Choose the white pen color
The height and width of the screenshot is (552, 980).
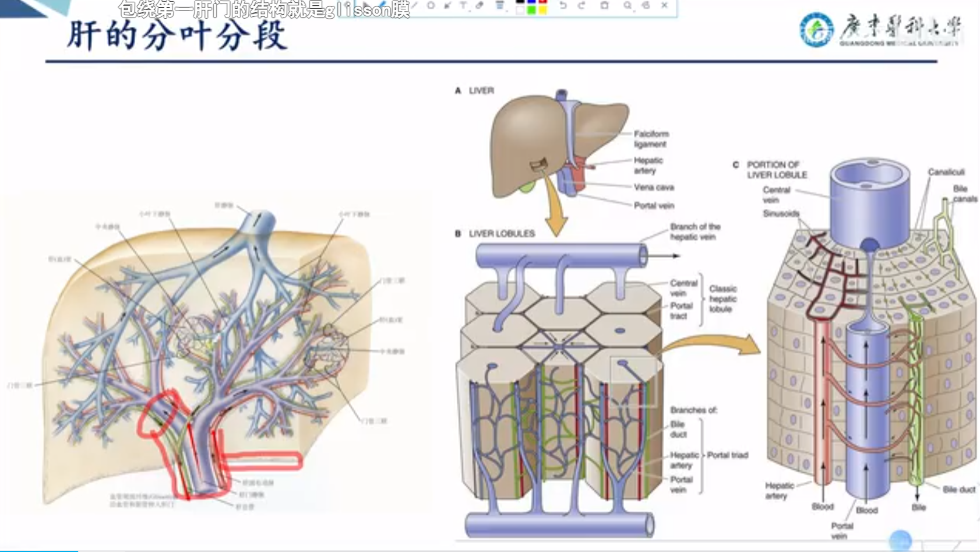(x=520, y=10)
